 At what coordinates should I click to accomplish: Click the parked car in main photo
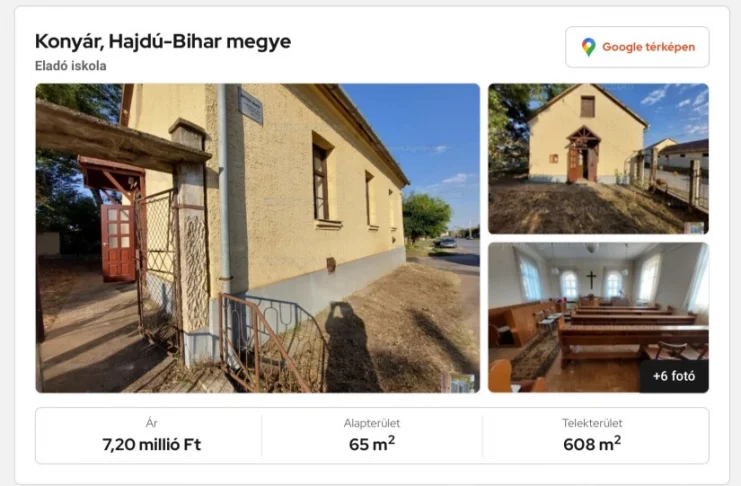click(x=447, y=243)
